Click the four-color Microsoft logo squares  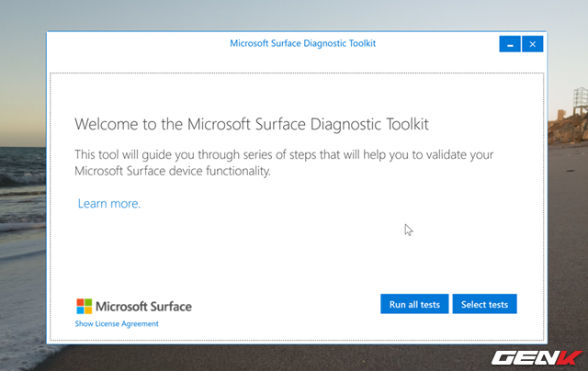point(83,306)
